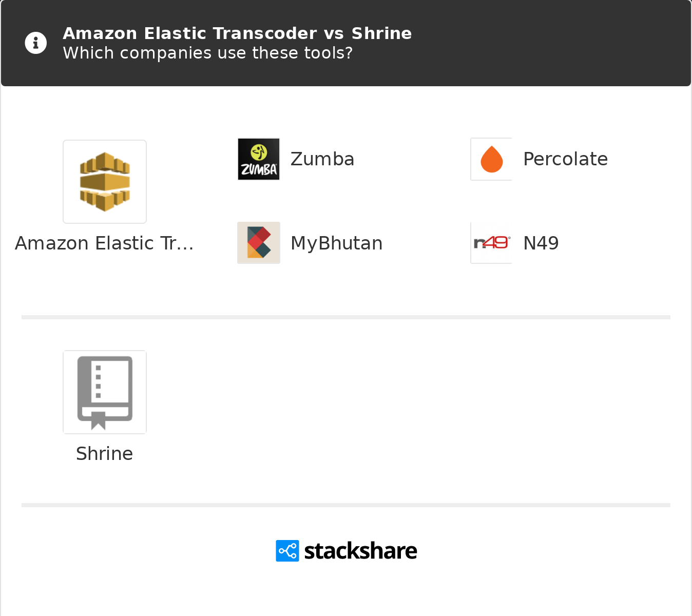Open the Percolate company name link

(565, 159)
